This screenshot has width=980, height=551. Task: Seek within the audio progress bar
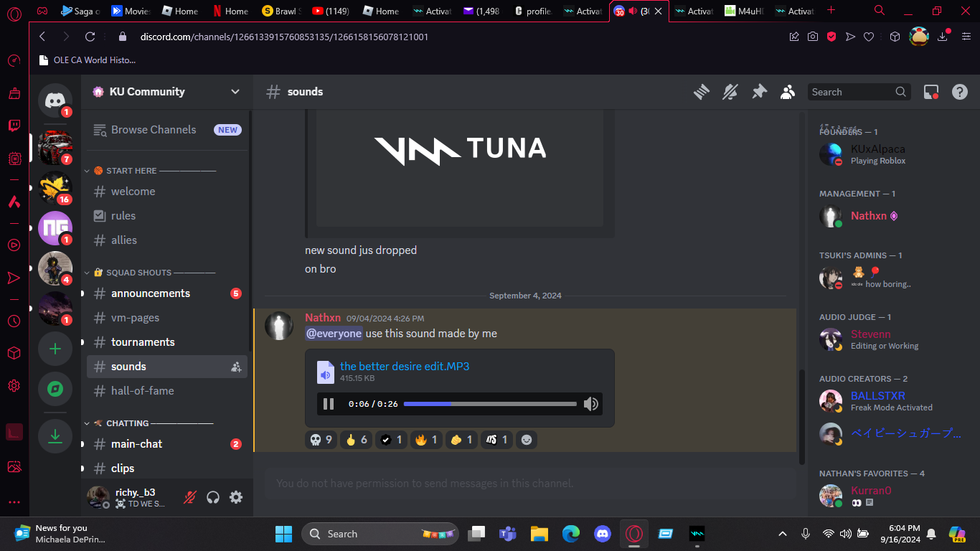tap(490, 404)
